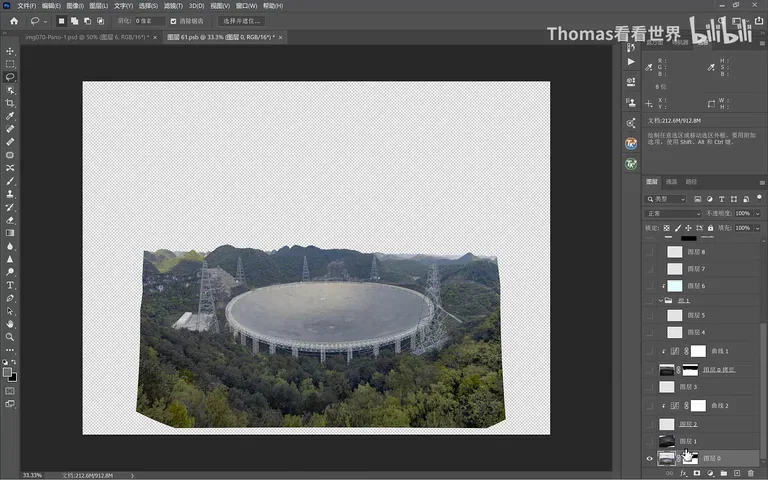Select the Horizontal Type tool in toolbar
768x480 pixels.
10,285
